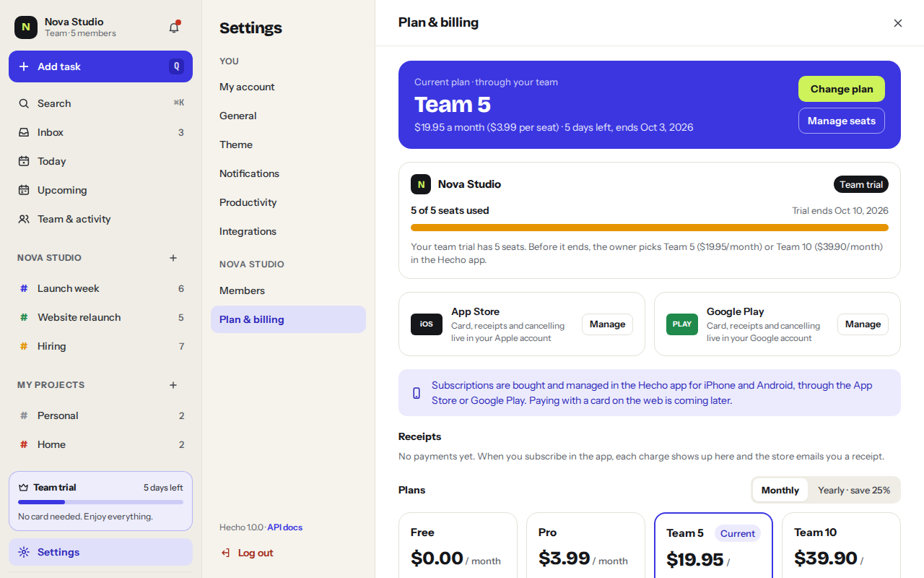Open the Home project
Screen dimensions: 924x578
100,444
